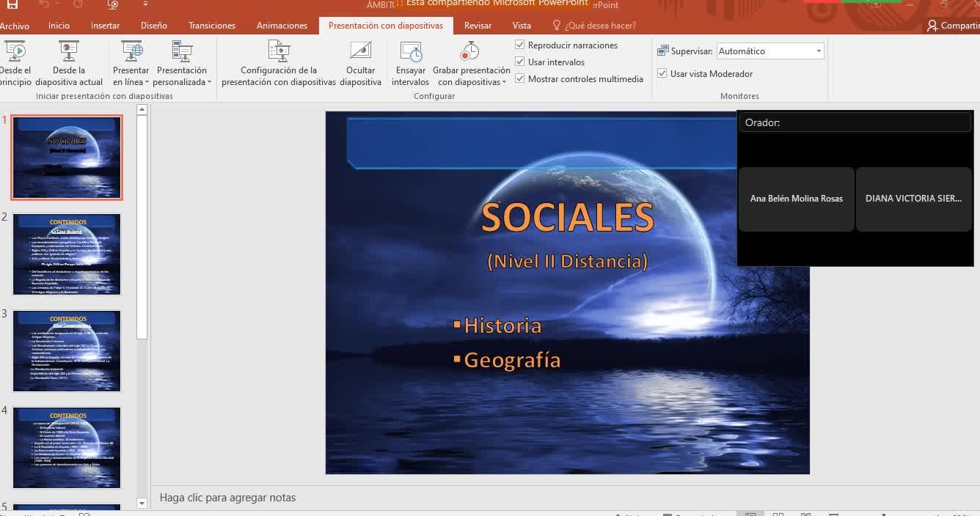The image size is (980, 516).
Task: Click Presentación personalizada icon
Action: [x=181, y=52]
